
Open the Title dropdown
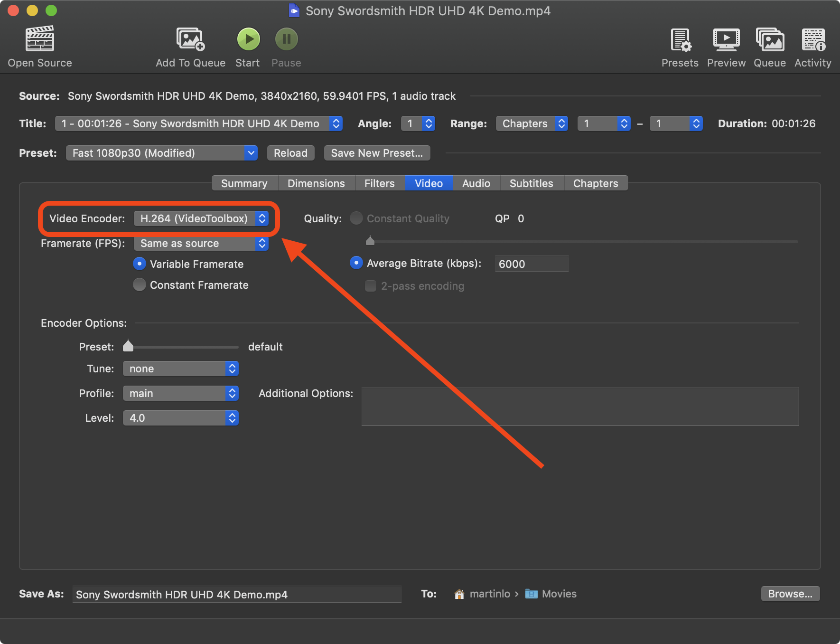(x=199, y=123)
